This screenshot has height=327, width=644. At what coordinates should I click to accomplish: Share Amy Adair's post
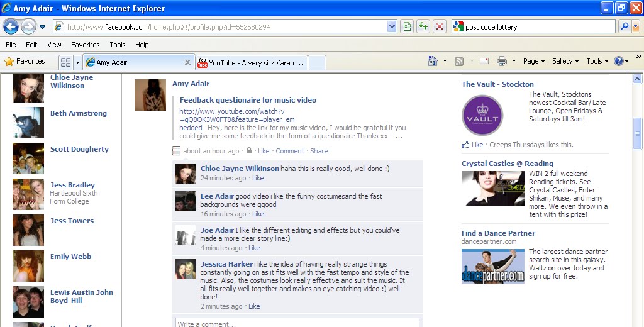(319, 151)
